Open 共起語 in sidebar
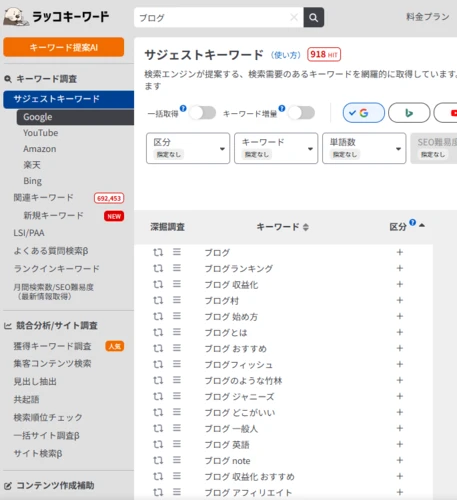The height and width of the screenshot is (500, 457). (x=26, y=399)
